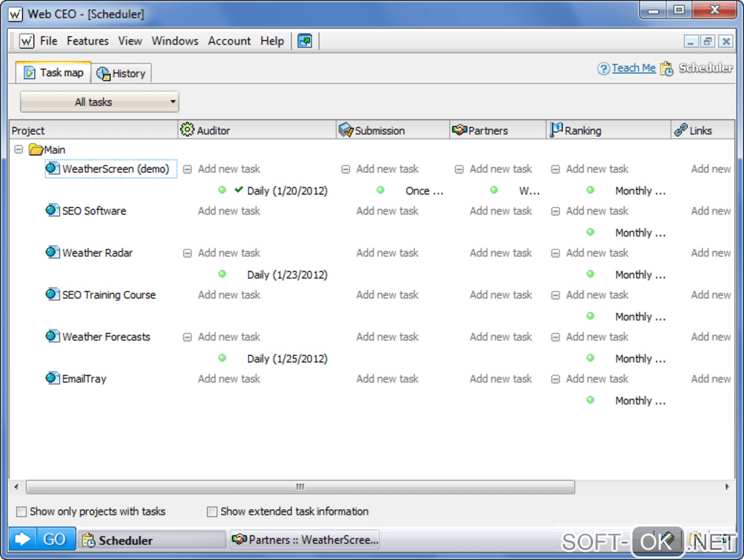Select the SEO Training Course project

click(x=109, y=295)
